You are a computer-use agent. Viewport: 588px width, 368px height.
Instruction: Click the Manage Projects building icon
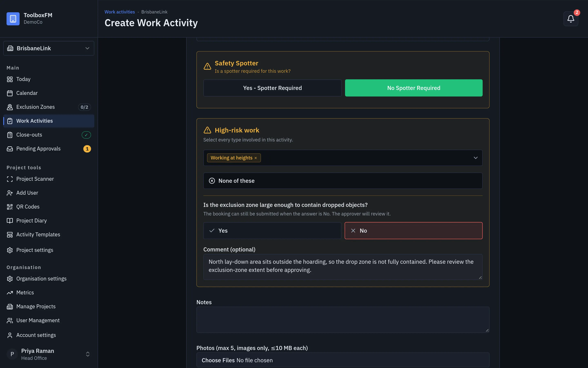tap(10, 307)
